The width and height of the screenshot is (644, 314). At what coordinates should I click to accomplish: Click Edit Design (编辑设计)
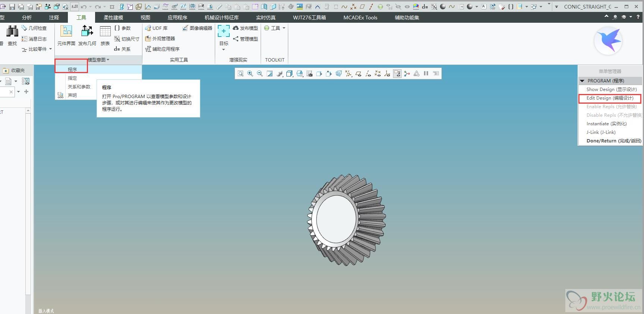point(610,98)
